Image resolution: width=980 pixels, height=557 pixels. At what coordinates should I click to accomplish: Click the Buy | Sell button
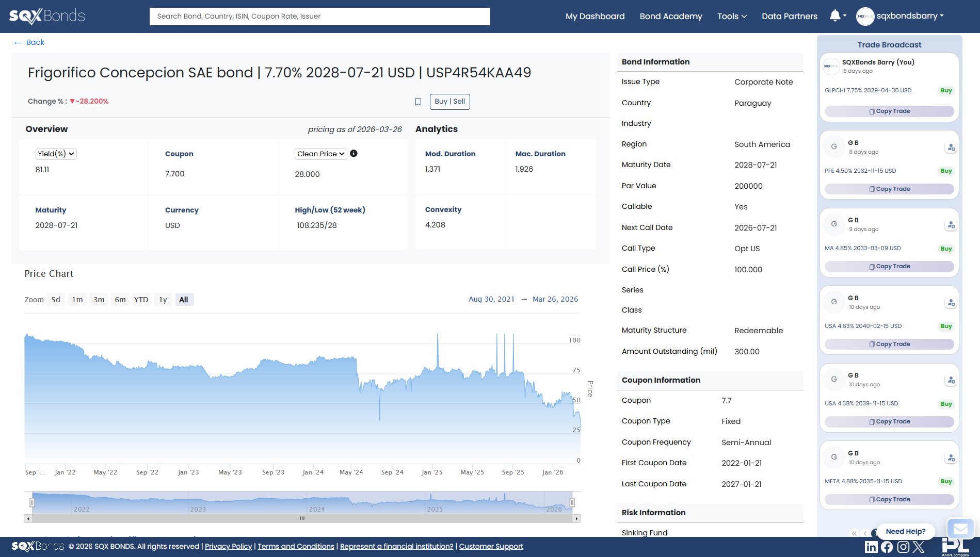point(449,102)
